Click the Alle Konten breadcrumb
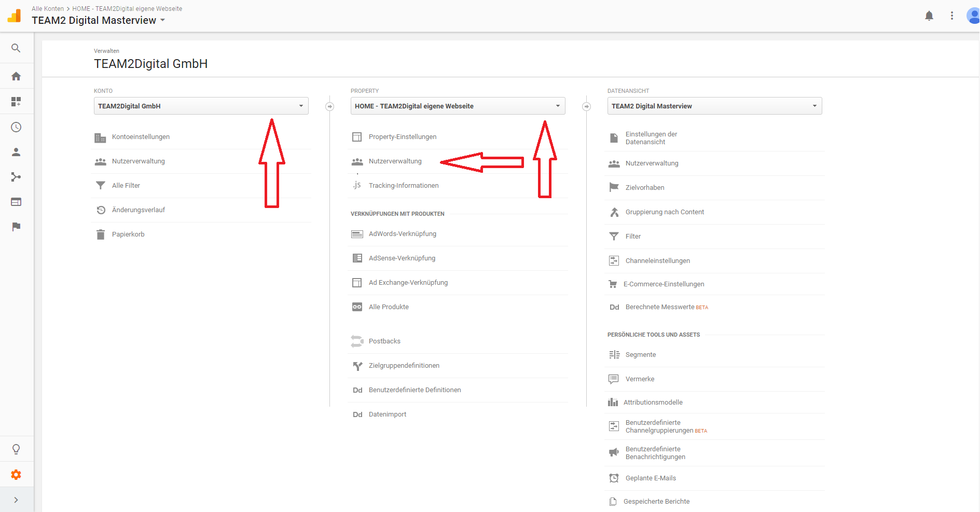980x512 pixels. 47,8
